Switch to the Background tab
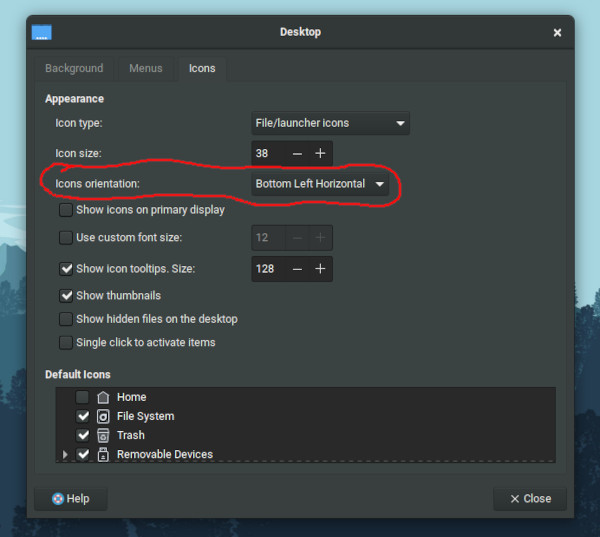 coord(74,69)
